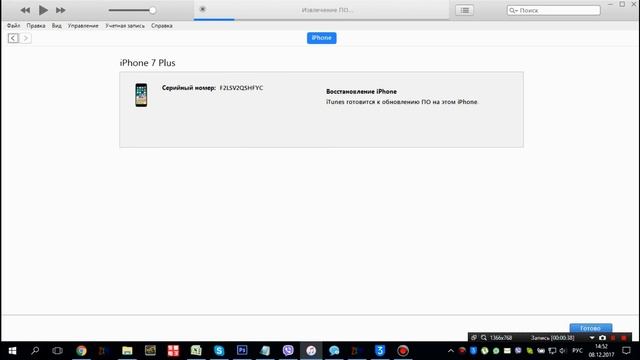Select the blue iPhone device tab
This screenshot has width=640, height=360.
322,38
